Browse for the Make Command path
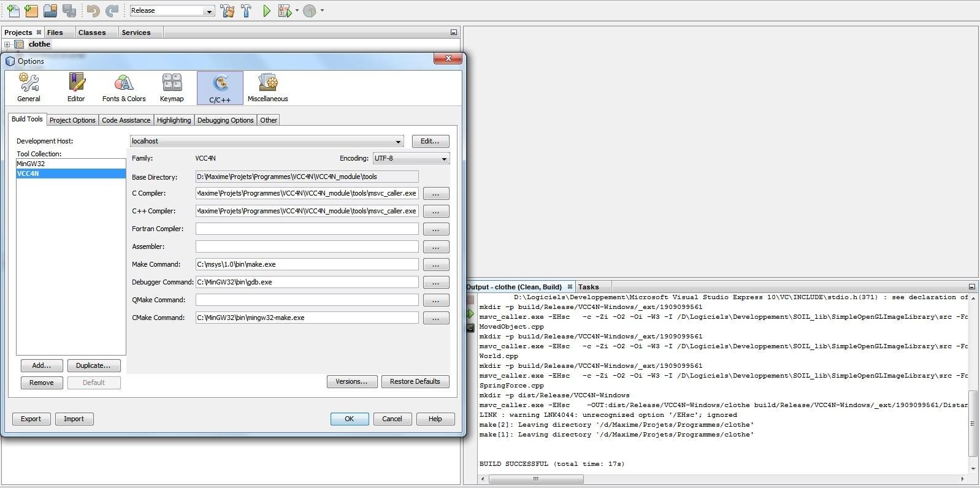The width and height of the screenshot is (980, 488). (x=436, y=264)
